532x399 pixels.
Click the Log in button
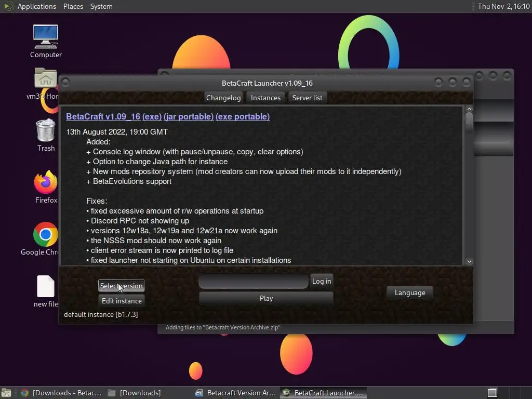tap(321, 281)
